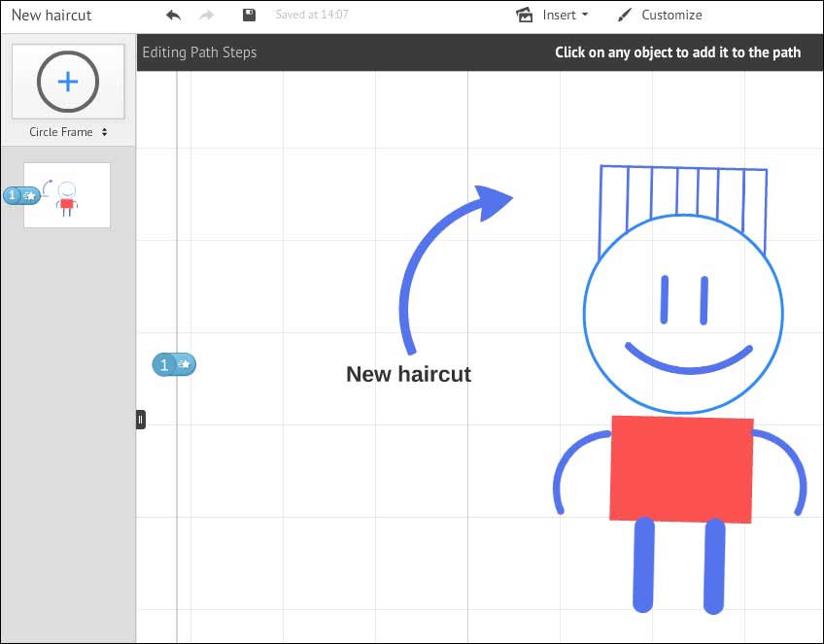This screenshot has width=824, height=644.
Task: Collapse the sidebar using the handle
Action: click(141, 420)
